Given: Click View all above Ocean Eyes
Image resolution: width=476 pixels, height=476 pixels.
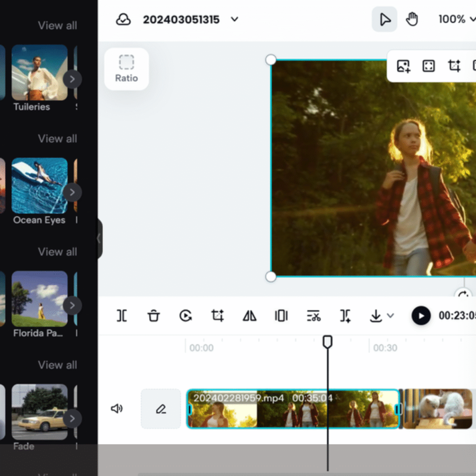Looking at the screenshot, I should point(57,139).
